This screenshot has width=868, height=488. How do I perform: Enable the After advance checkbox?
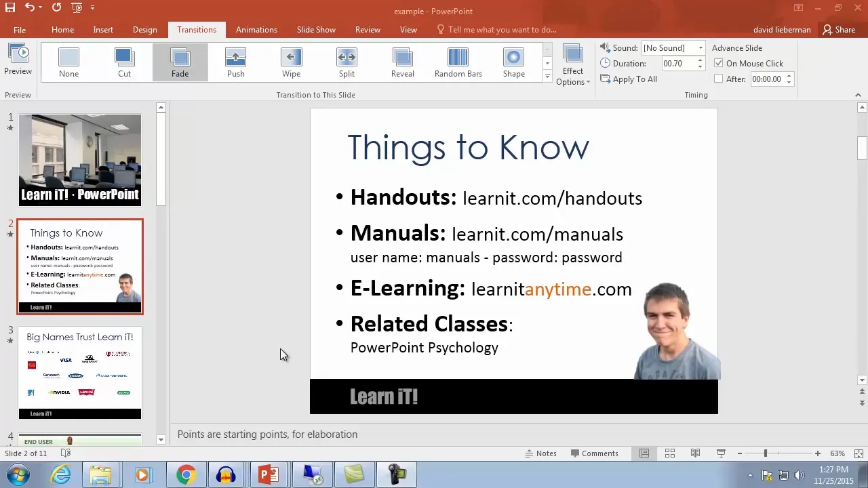point(719,79)
